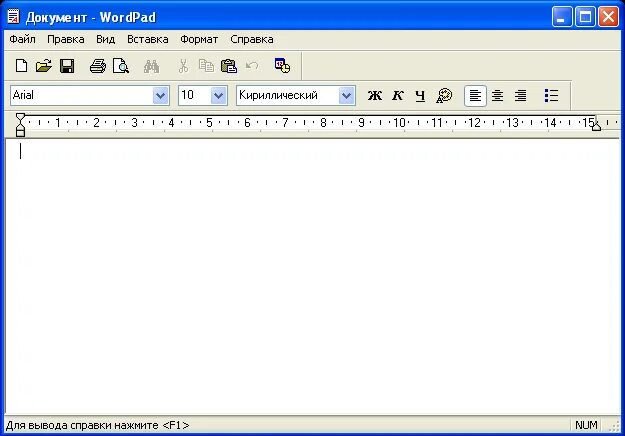The image size is (625, 436).
Task: Save the document with the floppy disk icon
Action: click(x=67, y=66)
